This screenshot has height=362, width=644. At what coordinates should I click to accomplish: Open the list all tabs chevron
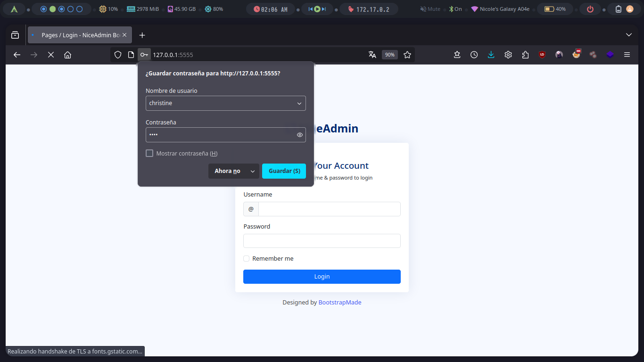[x=628, y=35]
